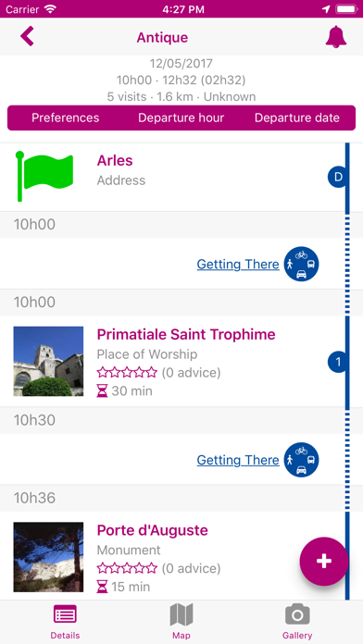Open the Preferences option
The image size is (363, 644).
coord(66,118)
